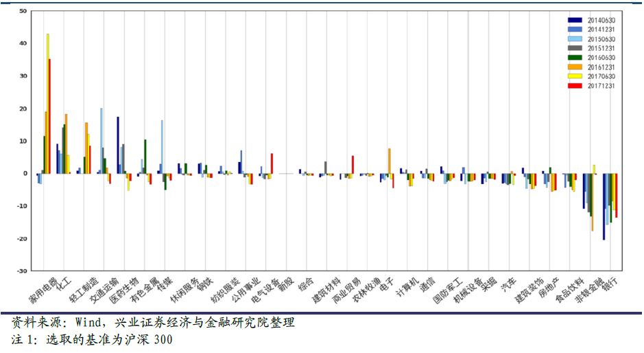Click the 化工 axis label
644x353 pixels.
[x=64, y=284]
